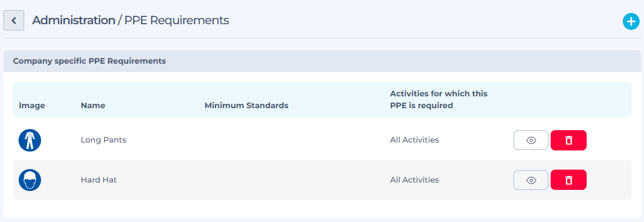Click the Hard Hat helmet image icon
The width and height of the screenshot is (644, 222).
[x=30, y=180]
